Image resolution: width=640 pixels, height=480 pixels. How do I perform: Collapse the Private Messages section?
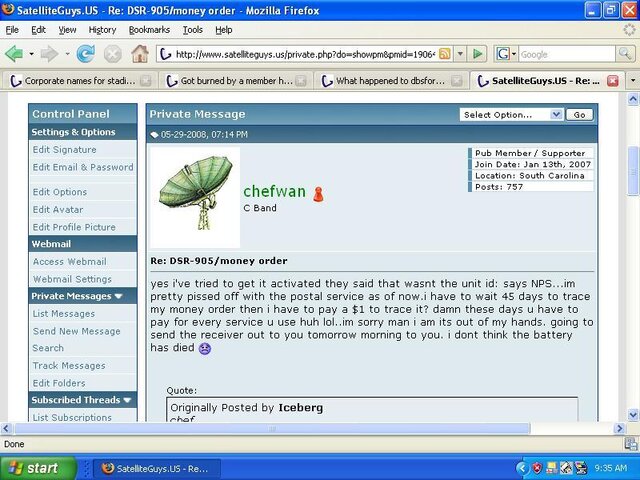[119, 296]
